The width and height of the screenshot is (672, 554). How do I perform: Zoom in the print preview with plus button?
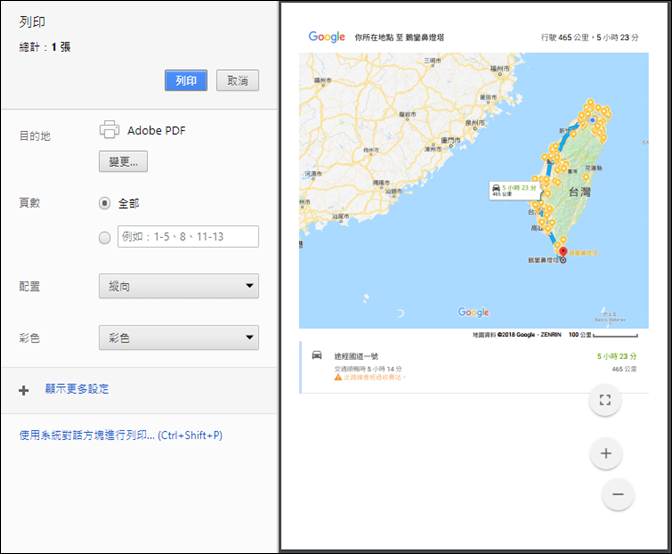[x=606, y=453]
